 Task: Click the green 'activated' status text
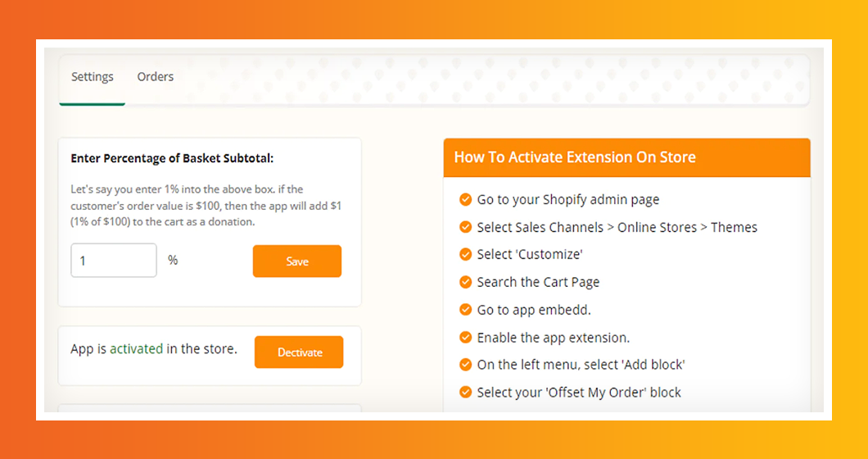136,348
